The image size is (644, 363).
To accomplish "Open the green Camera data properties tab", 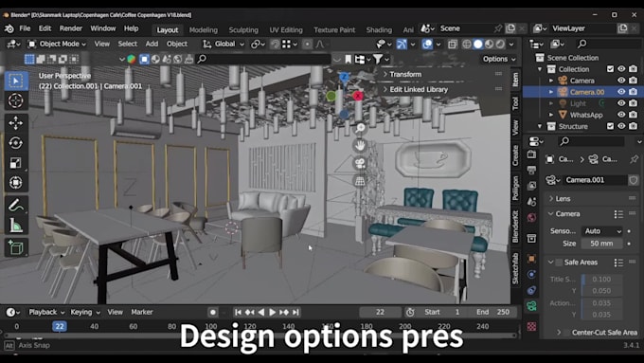I will [x=531, y=306].
